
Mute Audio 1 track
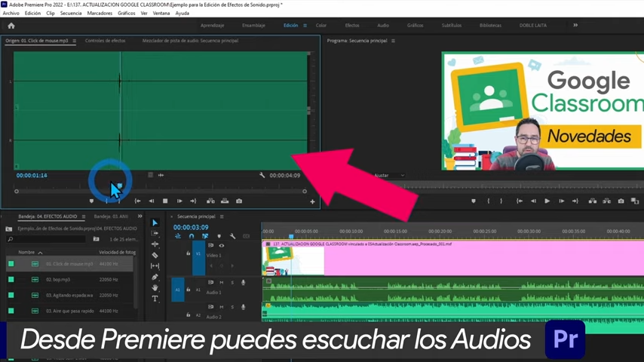222,282
